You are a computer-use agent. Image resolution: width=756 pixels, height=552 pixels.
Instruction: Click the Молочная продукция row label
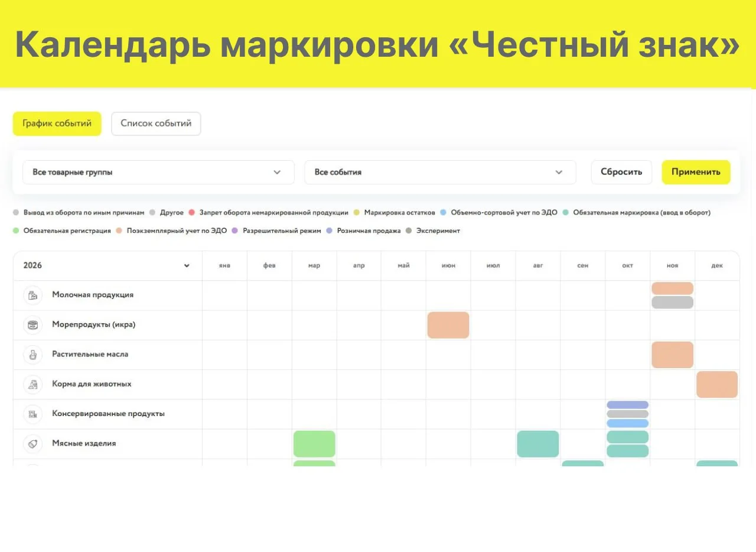click(x=93, y=295)
